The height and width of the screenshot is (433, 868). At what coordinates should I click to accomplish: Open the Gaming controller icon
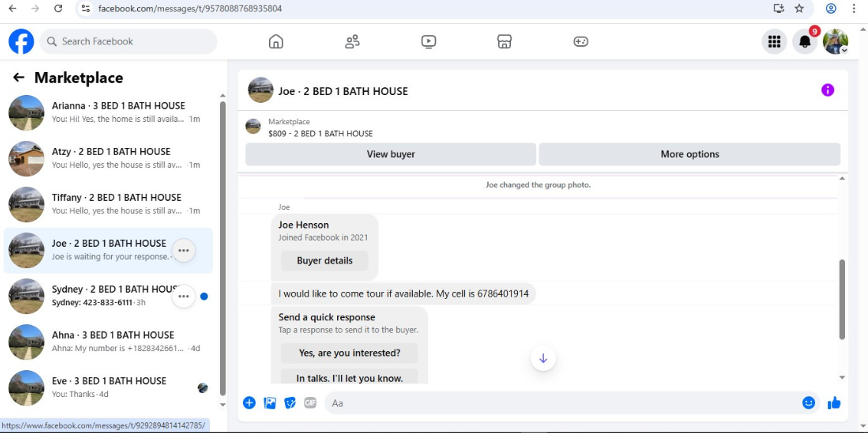[x=581, y=41]
